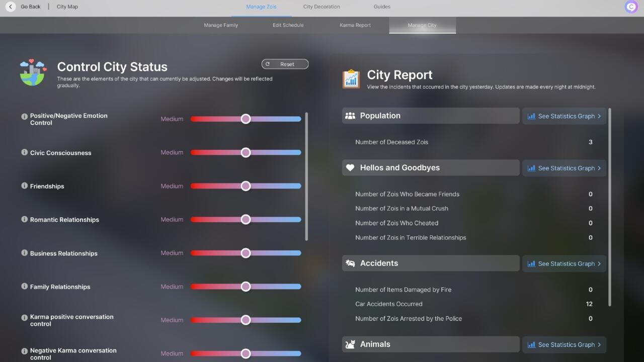This screenshot has width=644, height=362.
Task: Click the Go Back arrow icon
Action: [x=10, y=7]
